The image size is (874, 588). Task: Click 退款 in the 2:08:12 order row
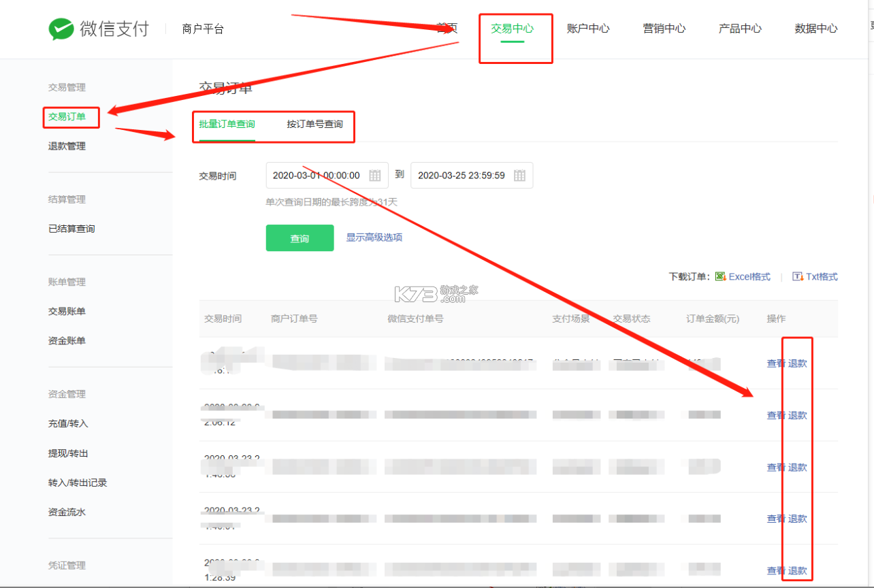[798, 416]
